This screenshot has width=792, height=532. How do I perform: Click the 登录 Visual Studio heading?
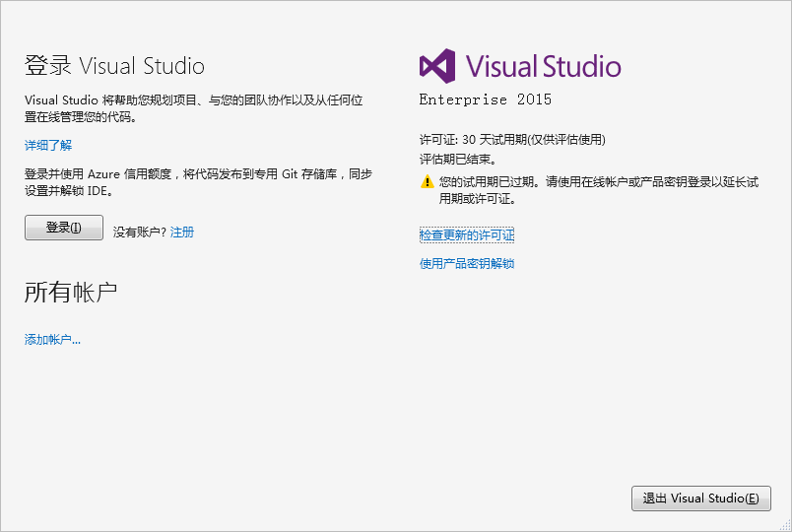click(114, 66)
